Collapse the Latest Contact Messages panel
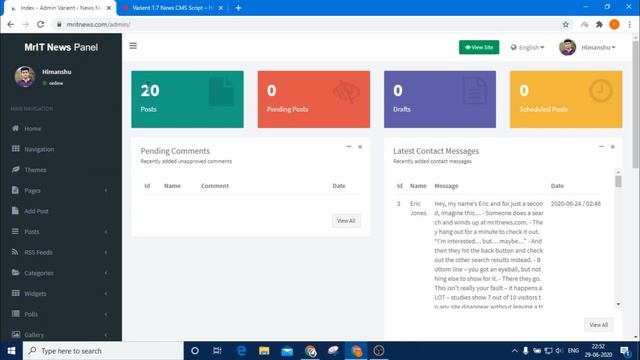This screenshot has width=640, height=360. coord(601,147)
